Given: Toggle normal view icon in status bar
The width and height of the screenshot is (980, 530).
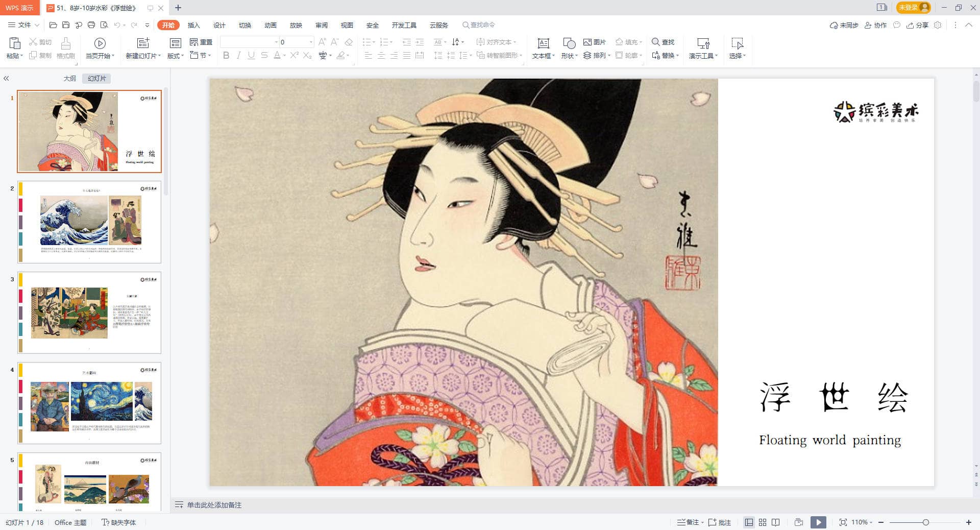Looking at the screenshot, I should click(x=749, y=522).
